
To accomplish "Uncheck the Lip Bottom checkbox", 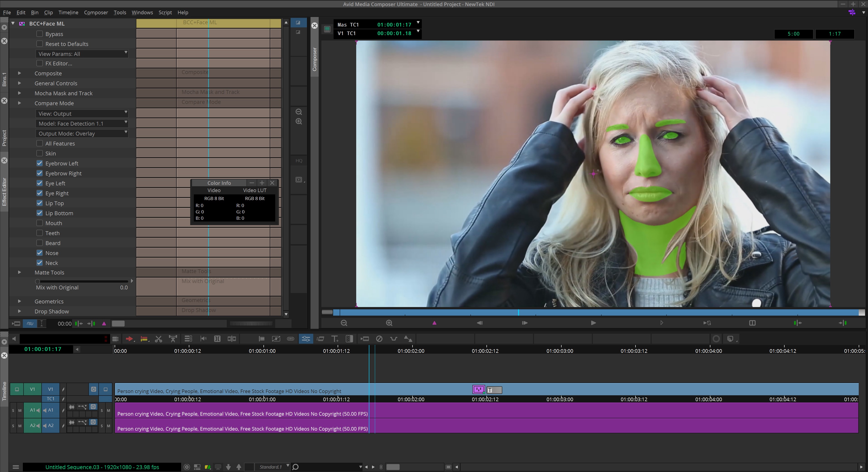I will 39,213.
